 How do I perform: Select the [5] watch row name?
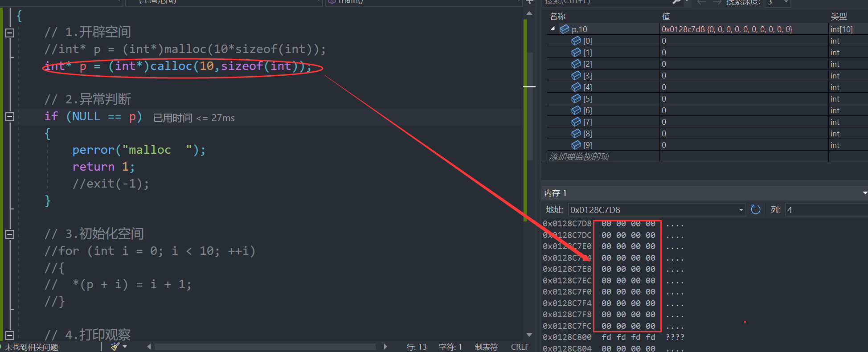click(588, 99)
